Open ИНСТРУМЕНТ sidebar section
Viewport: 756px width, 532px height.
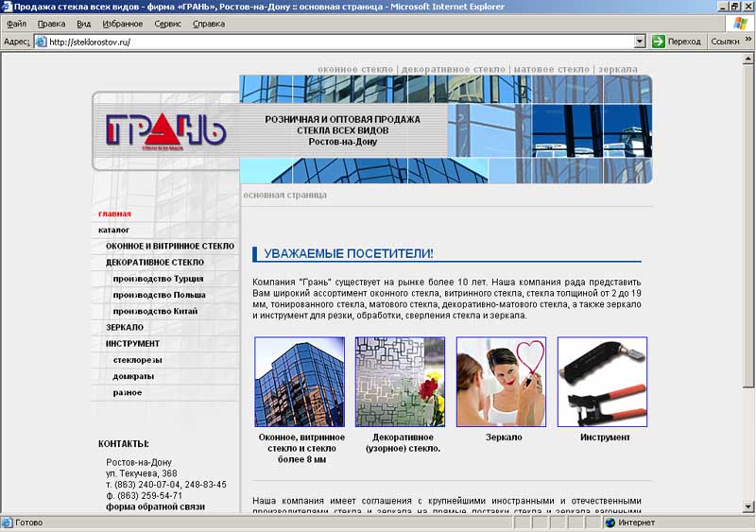(x=132, y=344)
